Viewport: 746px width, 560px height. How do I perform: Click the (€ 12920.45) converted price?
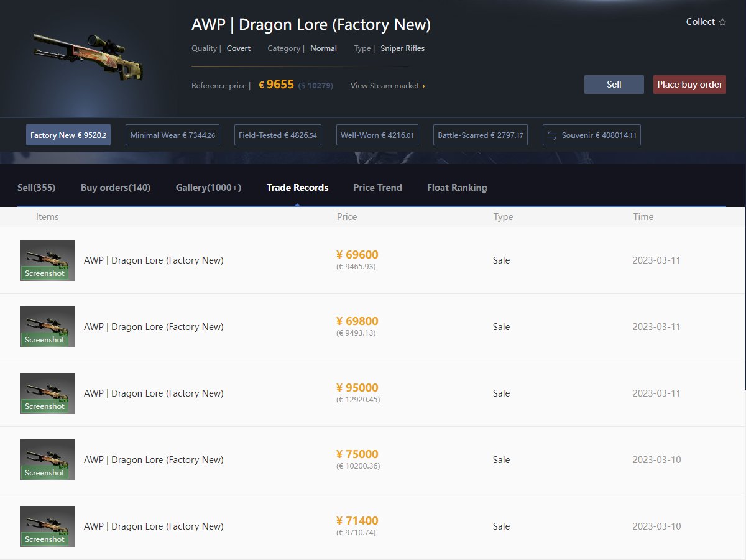358,400
